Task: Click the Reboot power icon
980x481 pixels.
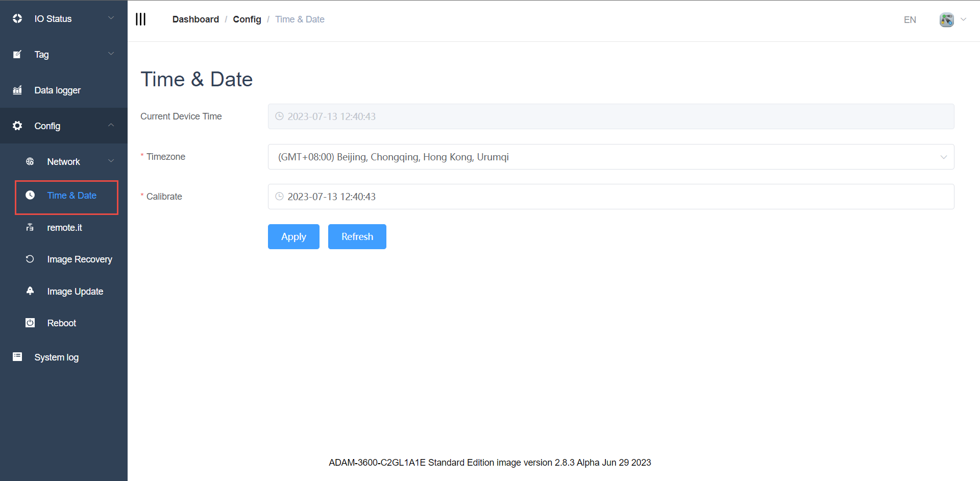Action: [30, 323]
